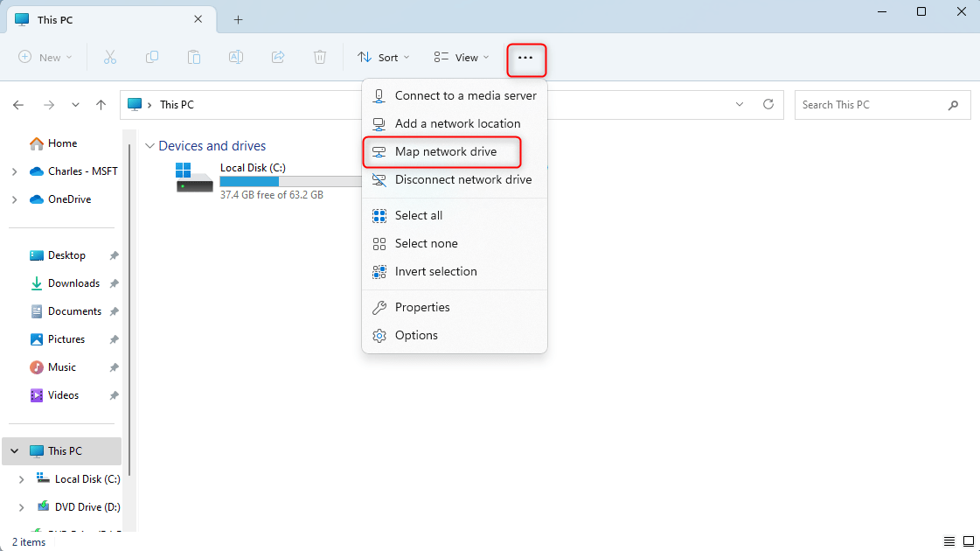Switch to large thumbnails view in status bar
Image resolution: width=980 pixels, height=551 pixels.
969,541
